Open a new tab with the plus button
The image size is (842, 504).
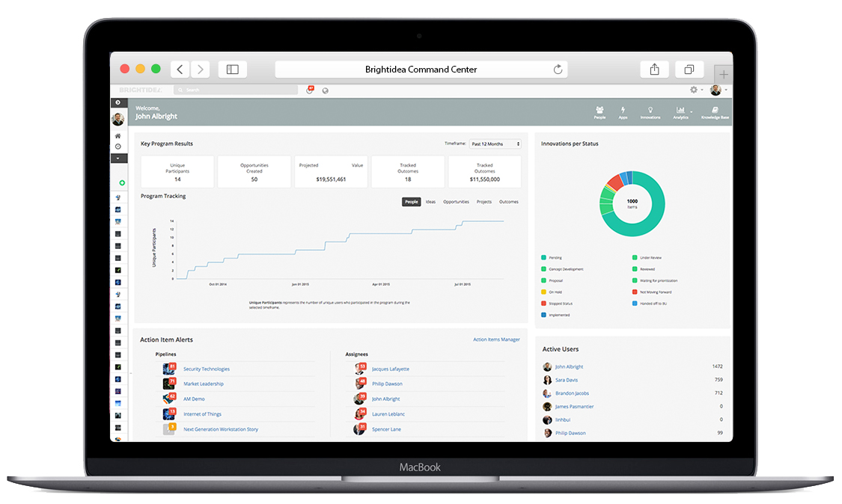(723, 75)
